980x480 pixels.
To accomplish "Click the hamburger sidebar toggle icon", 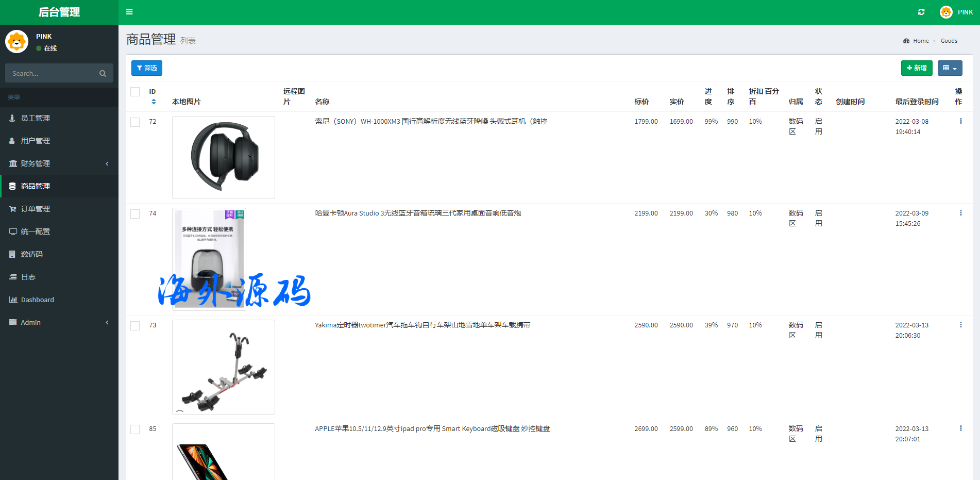I will (129, 12).
